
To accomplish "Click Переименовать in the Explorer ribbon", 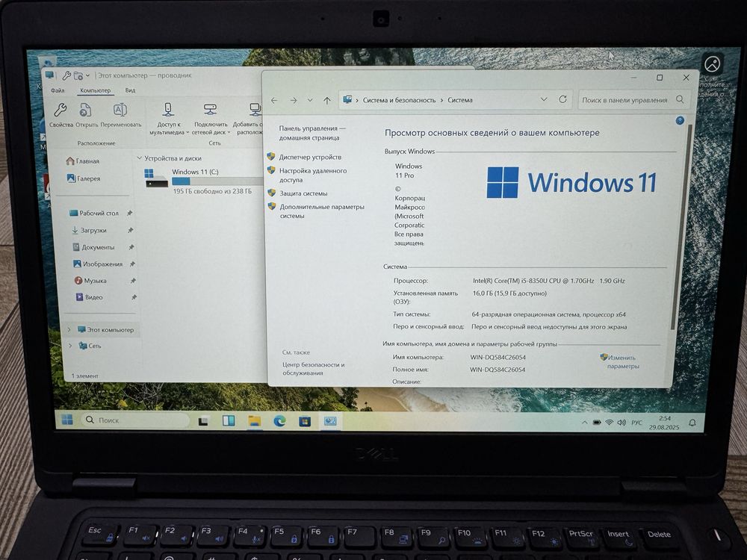I will click(x=120, y=115).
